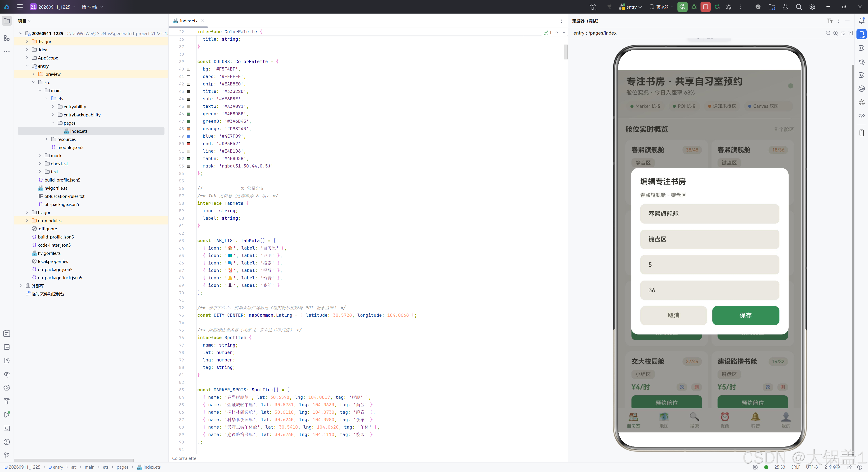868x472 pixels.
Task: Expand the resources folder
Action: click(47, 139)
